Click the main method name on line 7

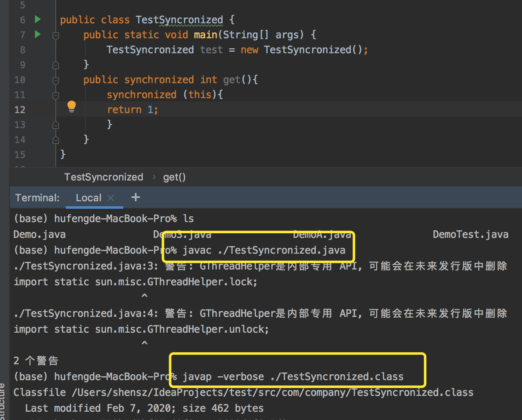click(206, 35)
